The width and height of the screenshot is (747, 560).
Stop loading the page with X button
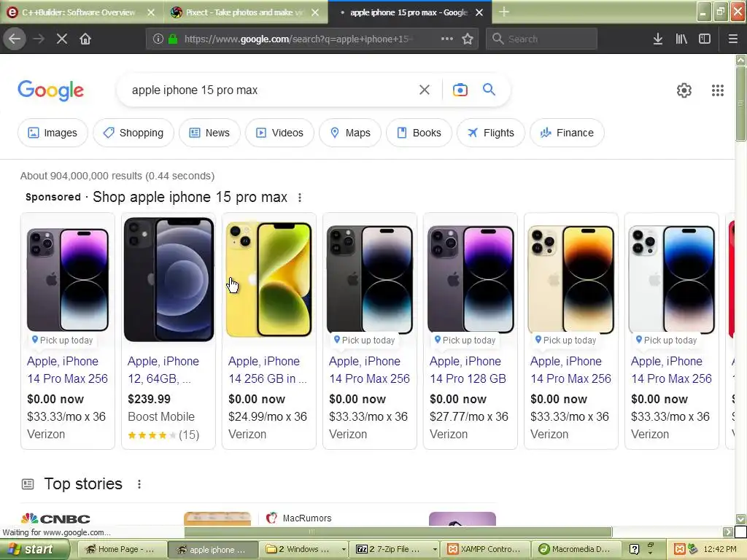click(62, 39)
